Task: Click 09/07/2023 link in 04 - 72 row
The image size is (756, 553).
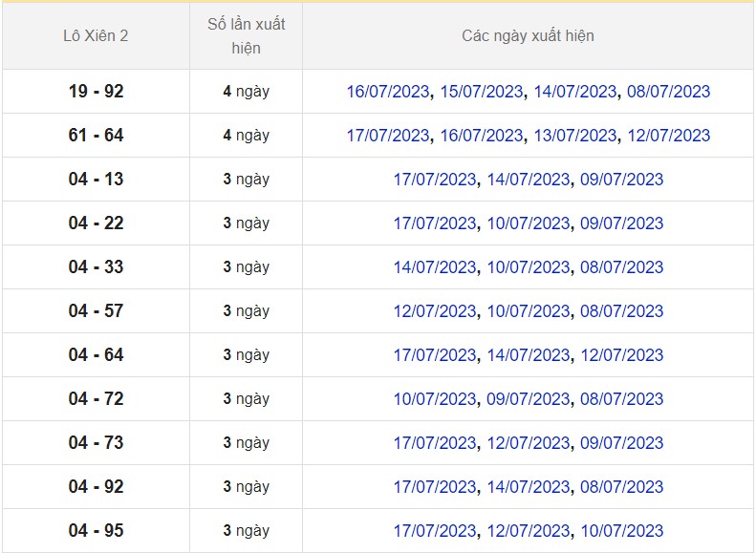Action: 529,399
